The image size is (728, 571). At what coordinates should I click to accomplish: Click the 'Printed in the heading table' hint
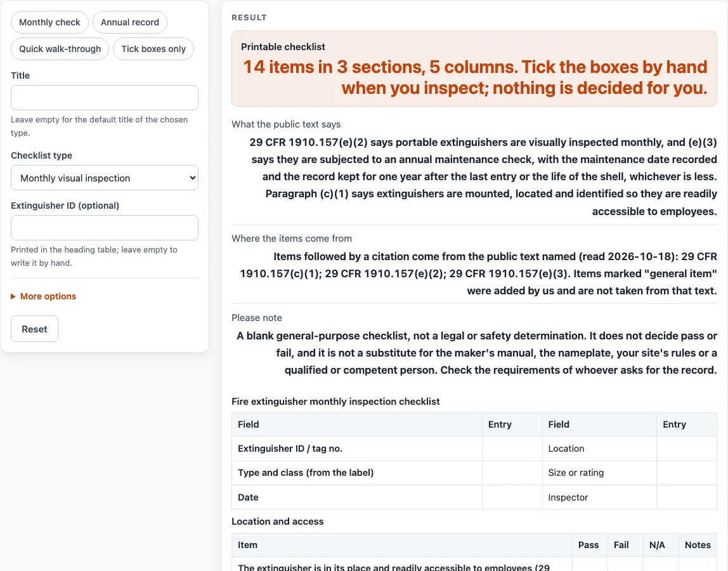(x=94, y=256)
